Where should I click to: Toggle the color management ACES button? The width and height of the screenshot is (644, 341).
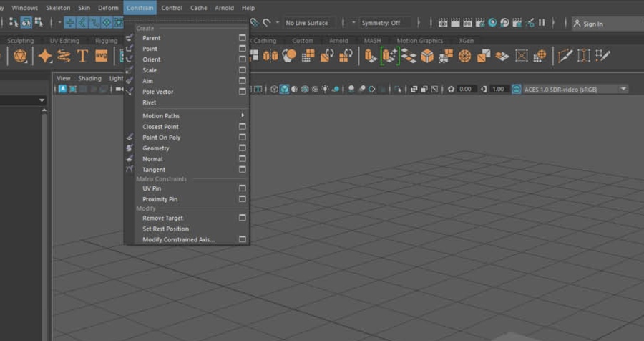[517, 89]
